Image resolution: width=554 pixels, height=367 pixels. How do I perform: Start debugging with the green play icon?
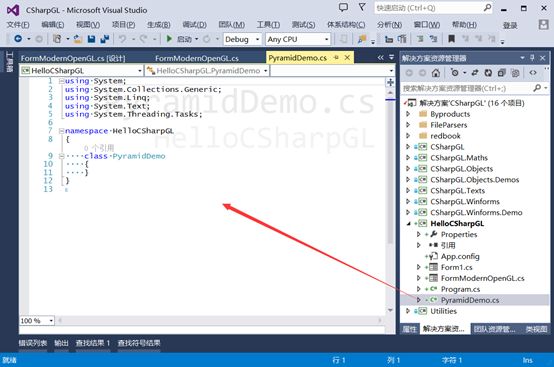(169, 39)
